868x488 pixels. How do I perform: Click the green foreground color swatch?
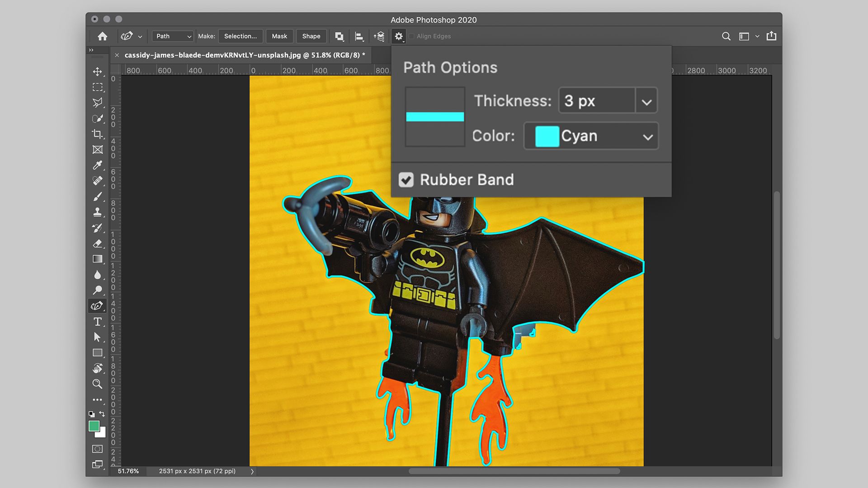(94, 425)
